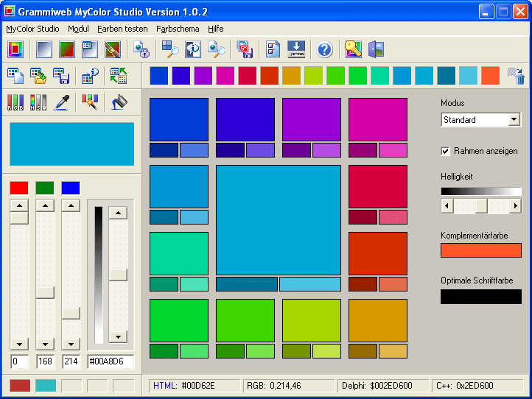This screenshot has height=399, width=532.
Task: Switch to RGB sliders icon
Action: 15,102
